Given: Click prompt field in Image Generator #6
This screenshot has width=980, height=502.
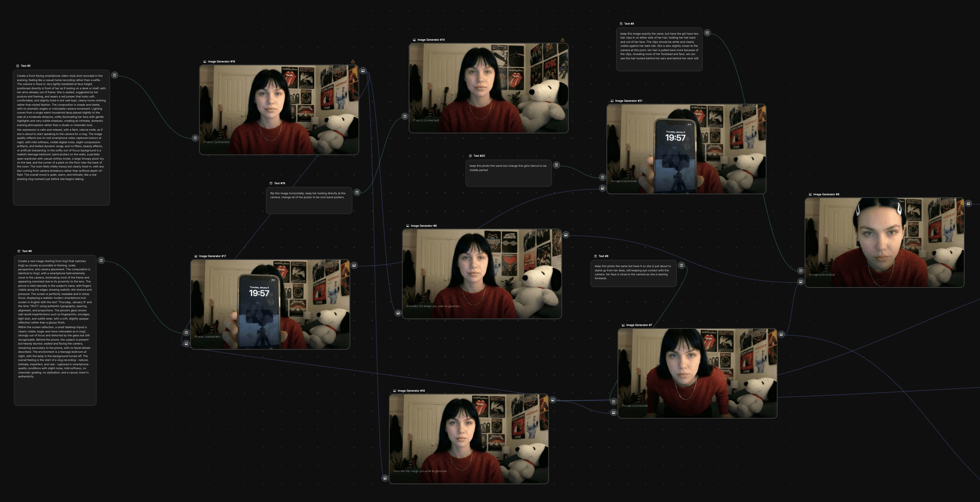Looking at the screenshot, I should pyautogui.click(x=434, y=306).
